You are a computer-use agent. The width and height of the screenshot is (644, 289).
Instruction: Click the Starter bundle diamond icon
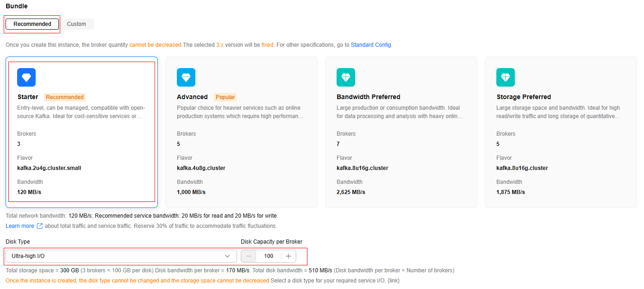[x=26, y=77]
